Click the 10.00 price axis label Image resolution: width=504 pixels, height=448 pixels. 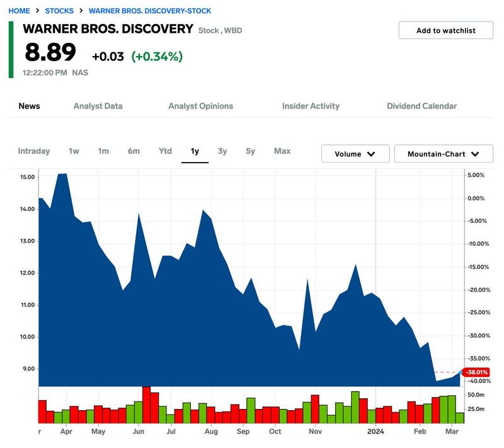[27, 337]
